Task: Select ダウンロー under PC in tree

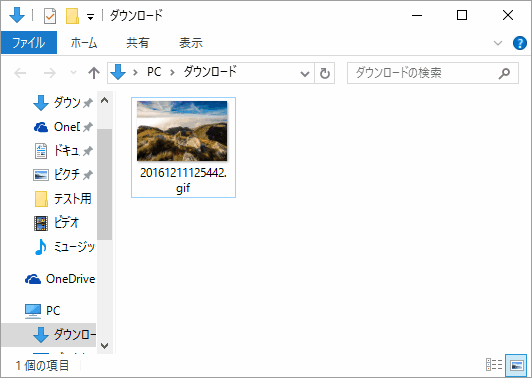Action: click(x=49, y=335)
